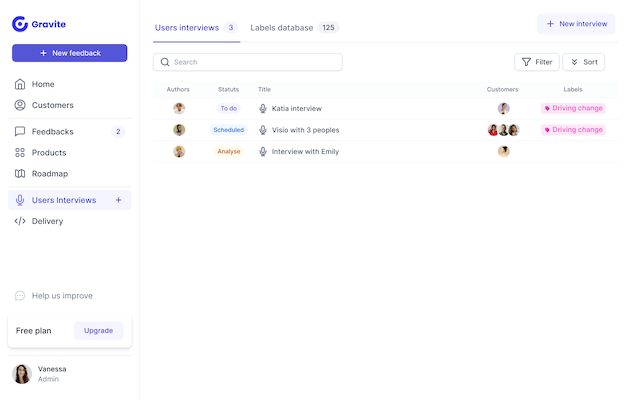Click author avatar of Katia interview
This screenshot has height=400, width=640.
pyautogui.click(x=179, y=109)
